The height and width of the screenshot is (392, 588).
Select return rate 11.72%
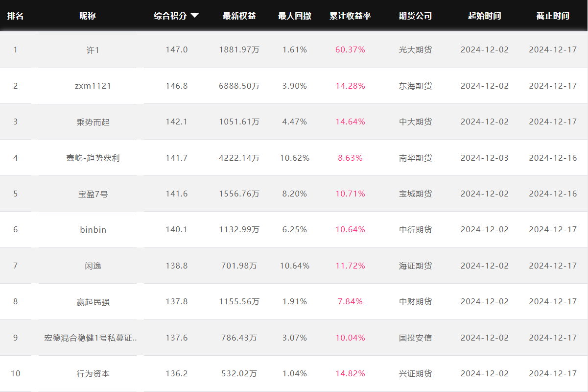(350, 266)
